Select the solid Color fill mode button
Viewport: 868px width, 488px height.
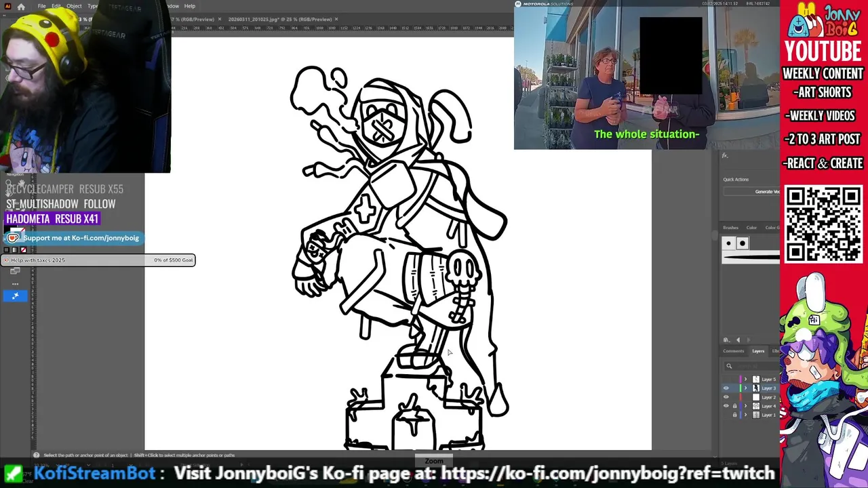pos(7,249)
